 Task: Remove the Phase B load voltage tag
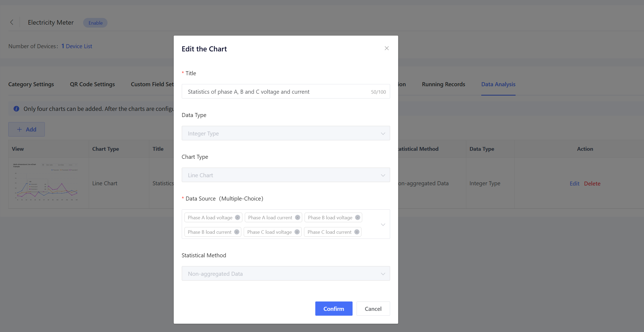pyautogui.click(x=358, y=217)
